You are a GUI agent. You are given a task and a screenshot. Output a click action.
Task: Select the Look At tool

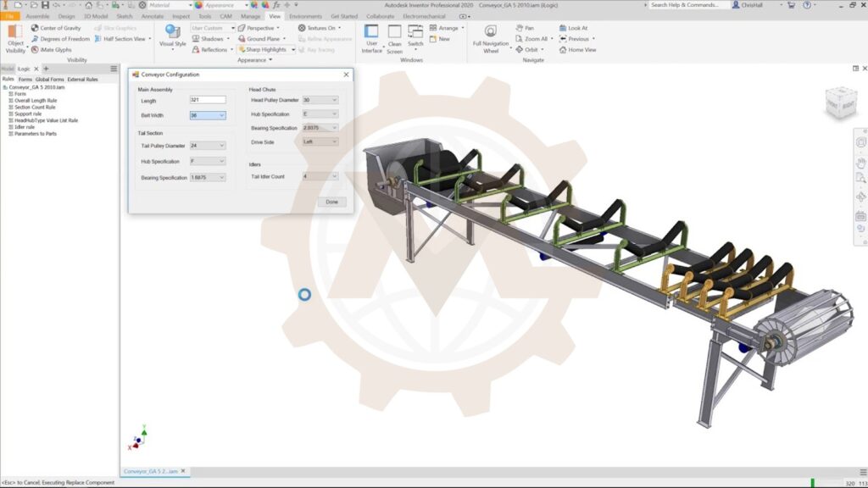coord(574,28)
